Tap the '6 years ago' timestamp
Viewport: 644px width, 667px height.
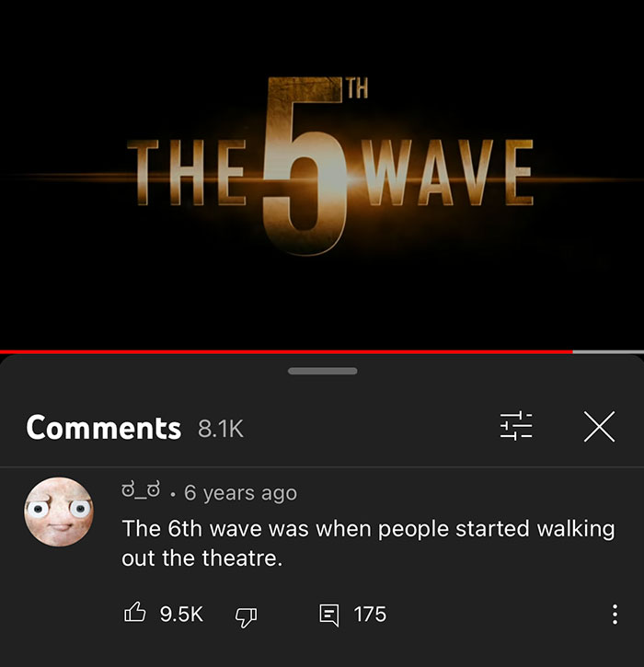click(x=240, y=493)
